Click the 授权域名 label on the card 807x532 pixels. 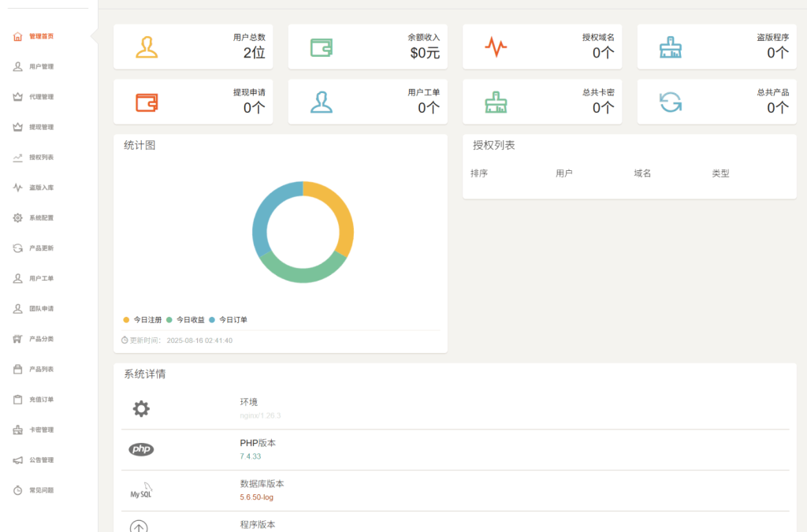[x=599, y=38]
